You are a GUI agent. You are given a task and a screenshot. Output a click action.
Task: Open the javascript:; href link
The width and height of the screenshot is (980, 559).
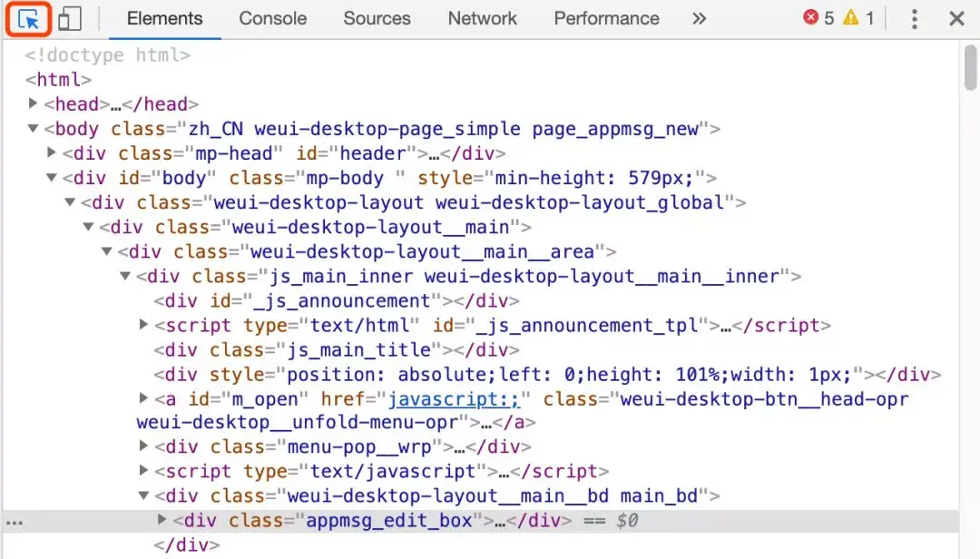point(454,399)
